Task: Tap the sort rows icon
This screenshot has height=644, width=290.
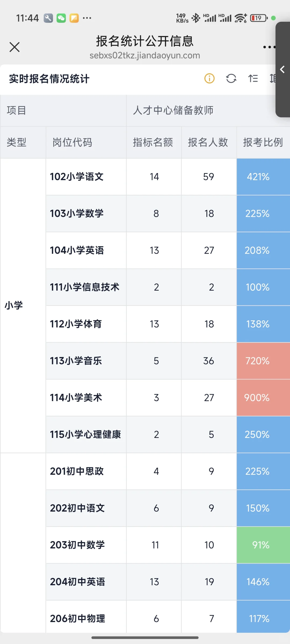Action: coord(253,78)
